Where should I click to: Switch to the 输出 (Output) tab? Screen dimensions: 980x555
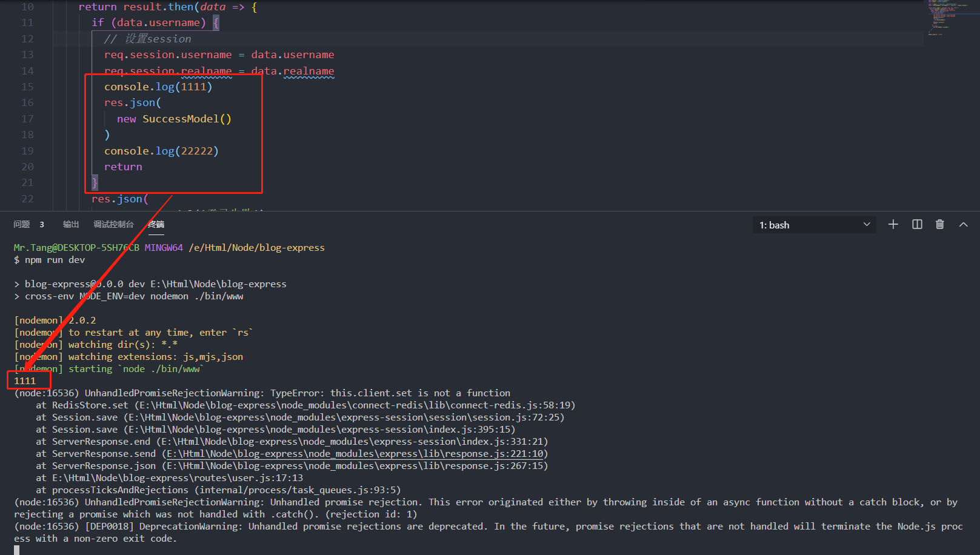point(71,224)
